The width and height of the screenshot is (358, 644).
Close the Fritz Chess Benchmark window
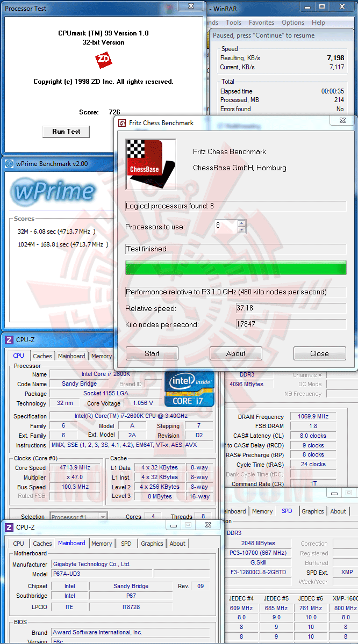click(x=342, y=120)
